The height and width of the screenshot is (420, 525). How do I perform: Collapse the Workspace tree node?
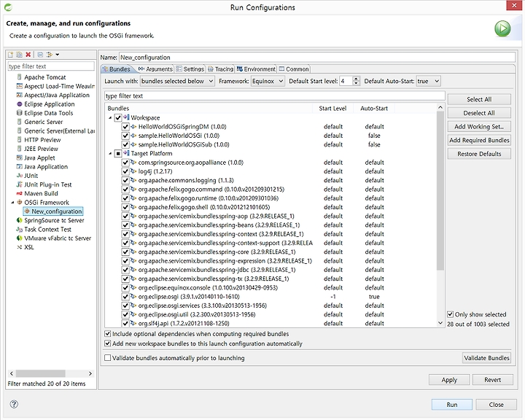tap(110, 117)
